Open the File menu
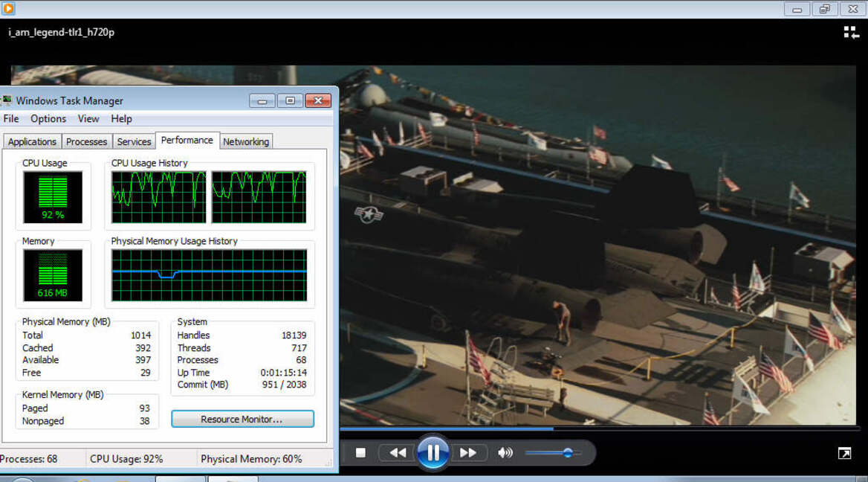The image size is (868, 482). (11, 118)
